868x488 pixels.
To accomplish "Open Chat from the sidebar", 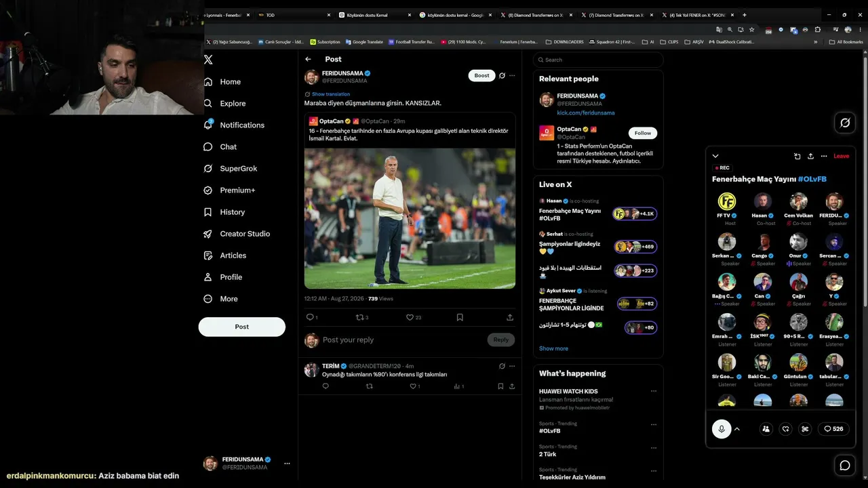I will point(220,147).
